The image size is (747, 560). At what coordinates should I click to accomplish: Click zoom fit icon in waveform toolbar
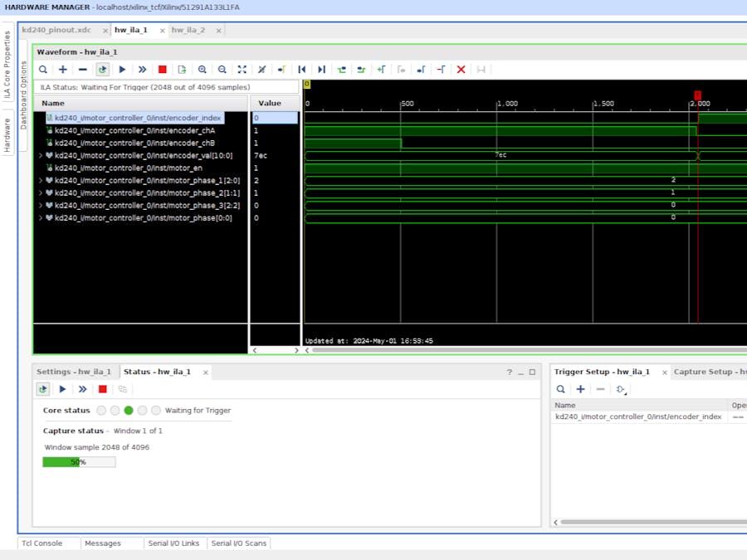click(242, 70)
